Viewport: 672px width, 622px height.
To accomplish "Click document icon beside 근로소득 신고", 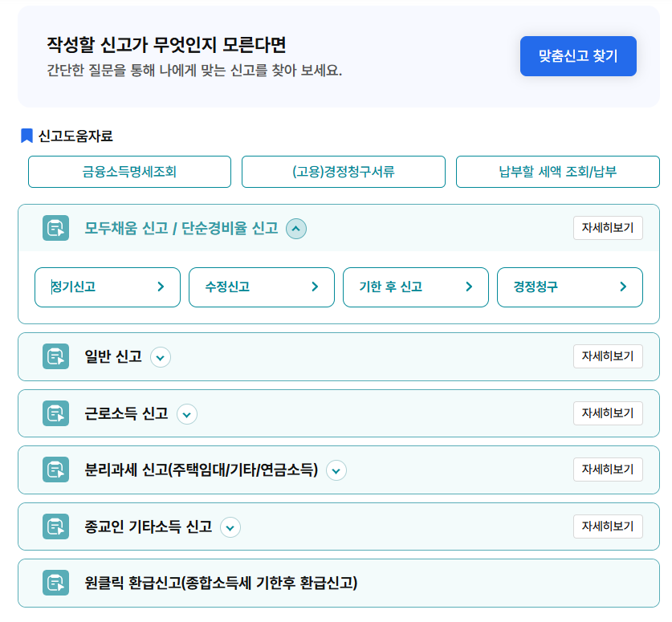I will (55, 413).
